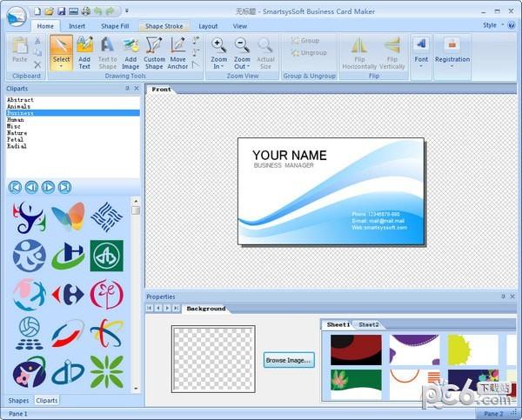Switch to the Sheet2 tab
Viewport: 522px width, 420px height.
tap(369, 324)
